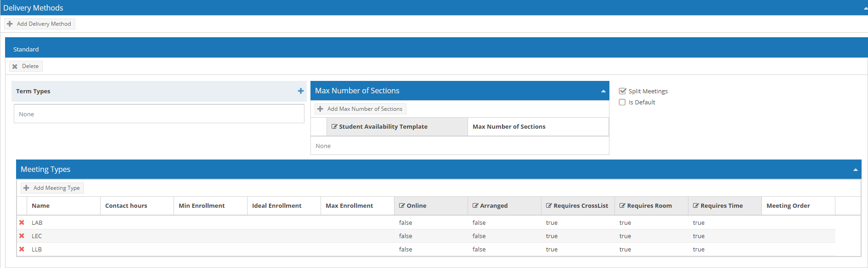This screenshot has width=868, height=268.
Task: Click Max Number of Sections column header
Action: (x=538, y=126)
